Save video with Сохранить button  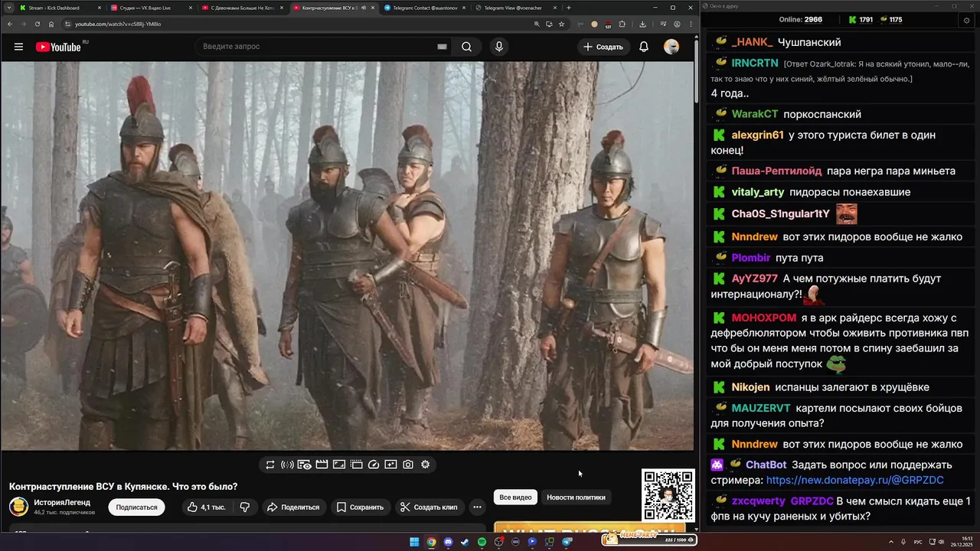(361, 507)
